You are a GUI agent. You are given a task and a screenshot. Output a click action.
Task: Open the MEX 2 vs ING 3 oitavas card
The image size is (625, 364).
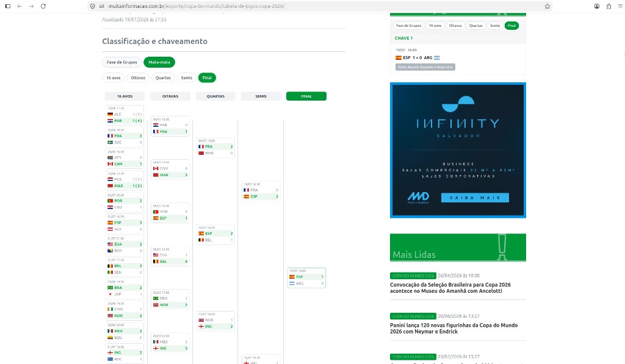point(170,343)
